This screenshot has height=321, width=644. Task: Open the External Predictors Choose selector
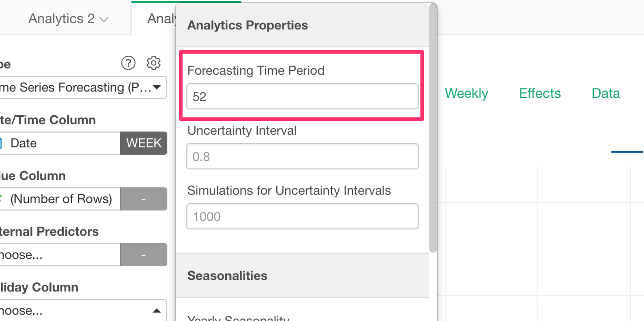pos(59,255)
